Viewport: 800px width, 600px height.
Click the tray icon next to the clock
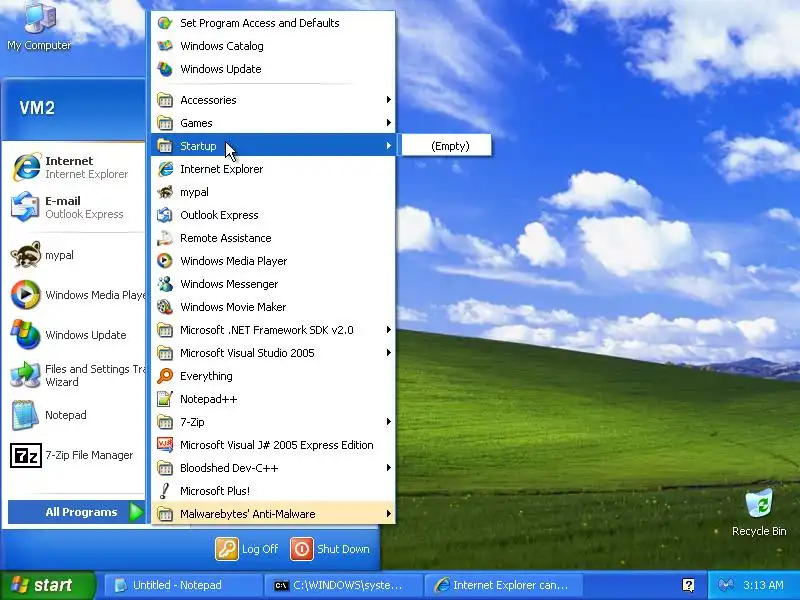pos(726,585)
